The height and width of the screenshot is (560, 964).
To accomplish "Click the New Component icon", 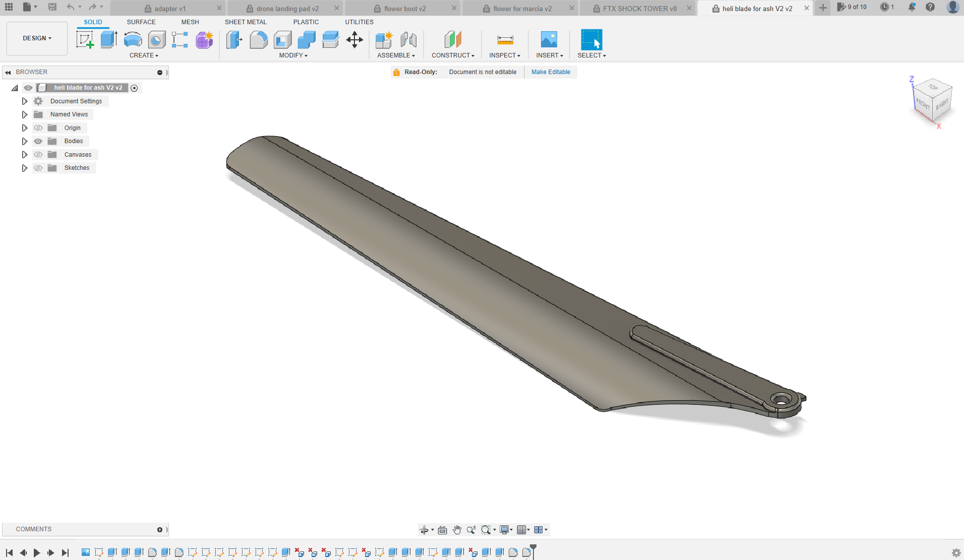I will pyautogui.click(x=384, y=39).
